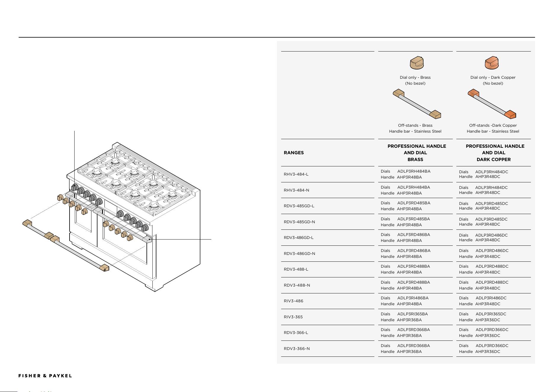Viewport: 554px width, 392px height.
Task: Select handle code AHP3R36DC in RIV3-365 row
Action: tap(488, 320)
